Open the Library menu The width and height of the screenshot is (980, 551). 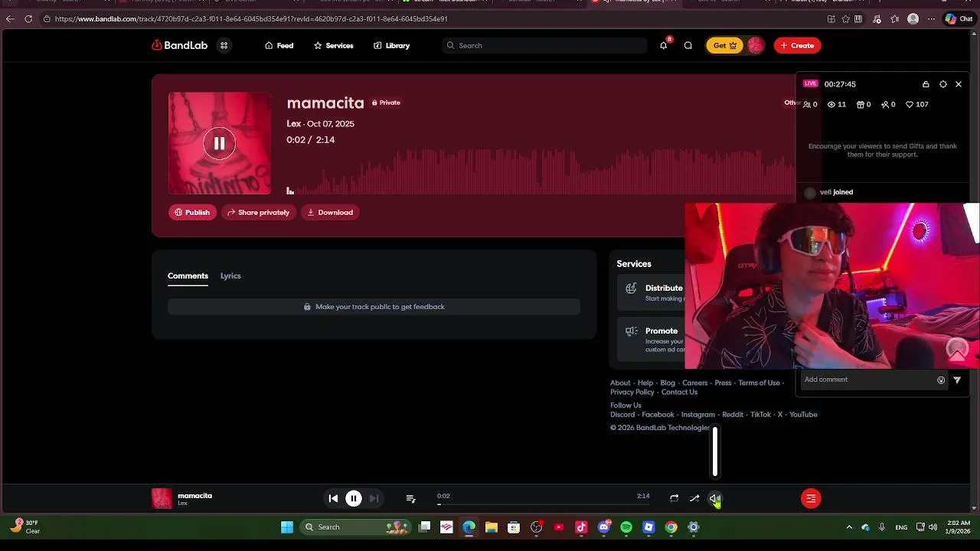point(392,45)
